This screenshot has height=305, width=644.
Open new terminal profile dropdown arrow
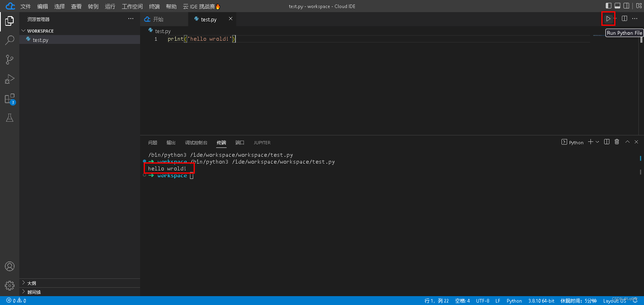click(x=597, y=142)
